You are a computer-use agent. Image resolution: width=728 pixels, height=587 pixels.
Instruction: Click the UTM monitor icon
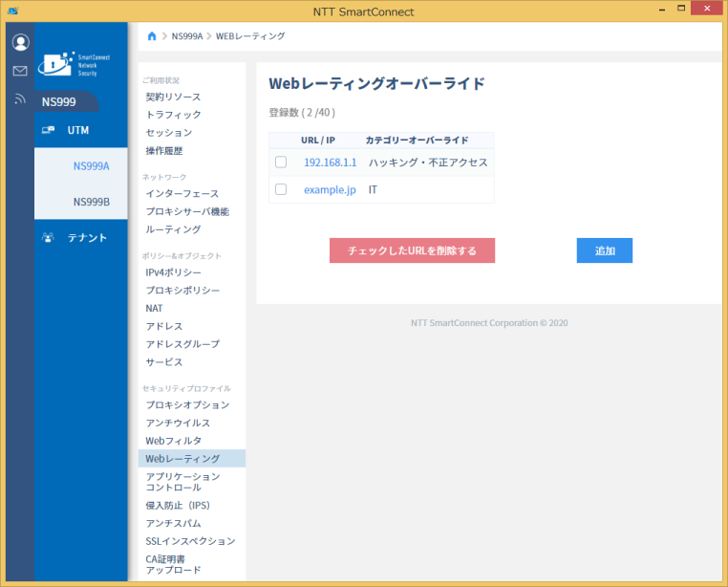tap(48, 130)
